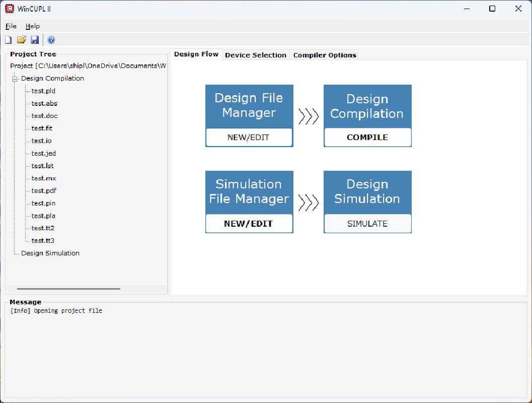Image resolution: width=532 pixels, height=403 pixels.
Task: Select test.tt2 in the project tree
Action: tap(43, 228)
